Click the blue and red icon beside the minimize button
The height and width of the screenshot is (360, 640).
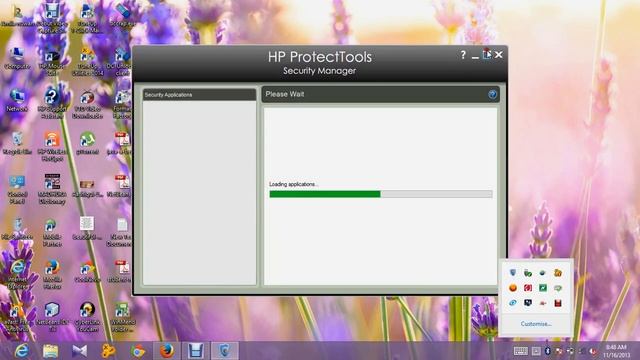point(487,54)
